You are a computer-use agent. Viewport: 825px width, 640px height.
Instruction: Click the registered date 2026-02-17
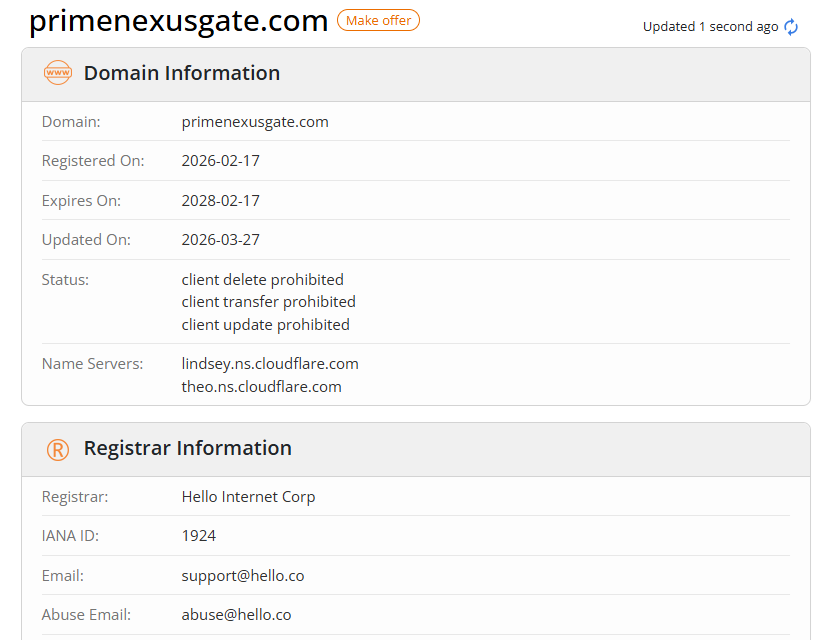220,161
